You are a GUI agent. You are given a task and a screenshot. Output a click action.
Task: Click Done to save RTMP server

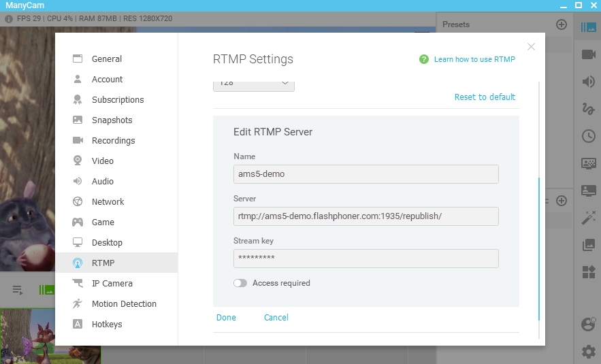pyautogui.click(x=226, y=318)
